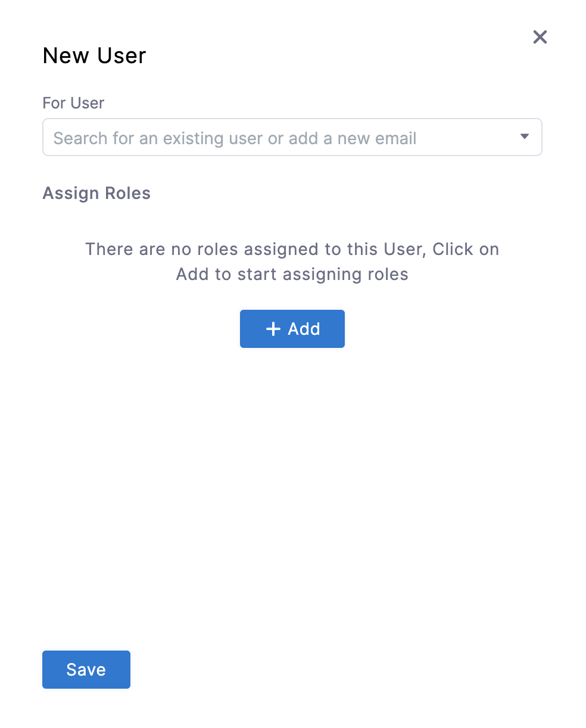Select the 'For User' field label
This screenshot has height=728, width=586.
[73, 103]
